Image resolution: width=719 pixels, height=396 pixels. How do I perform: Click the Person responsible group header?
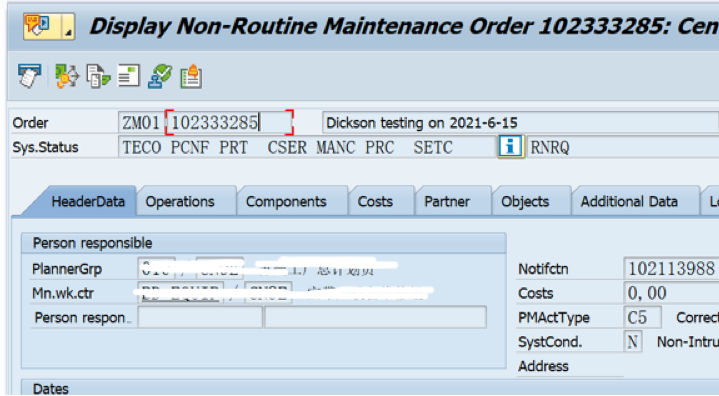[x=264, y=243]
